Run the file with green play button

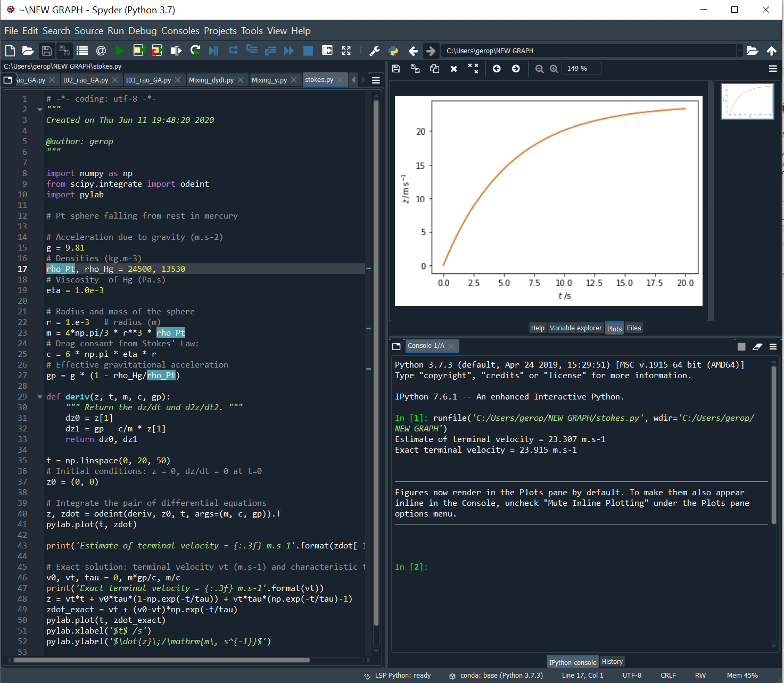120,51
